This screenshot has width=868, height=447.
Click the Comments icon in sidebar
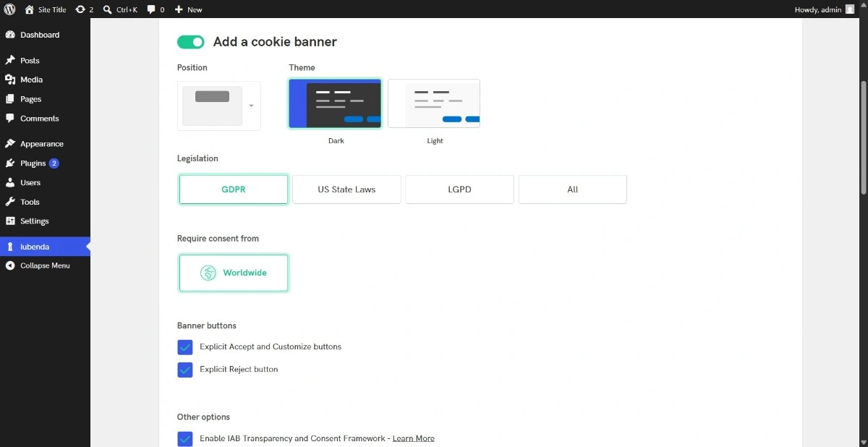[x=10, y=118]
